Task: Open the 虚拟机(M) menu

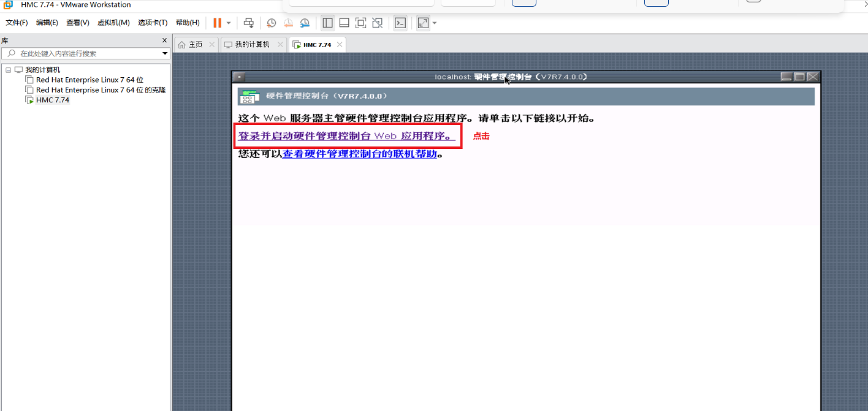Action: point(113,23)
